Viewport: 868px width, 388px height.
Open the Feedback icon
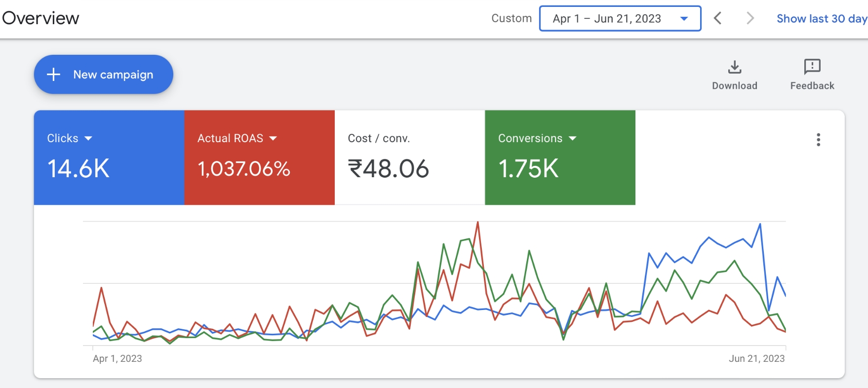pos(812,67)
